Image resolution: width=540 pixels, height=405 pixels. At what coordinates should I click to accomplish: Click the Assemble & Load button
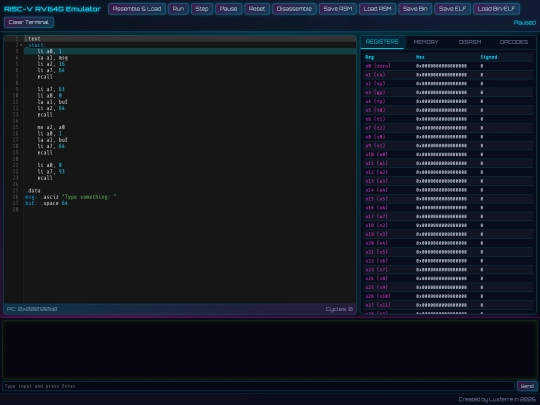[x=137, y=9]
